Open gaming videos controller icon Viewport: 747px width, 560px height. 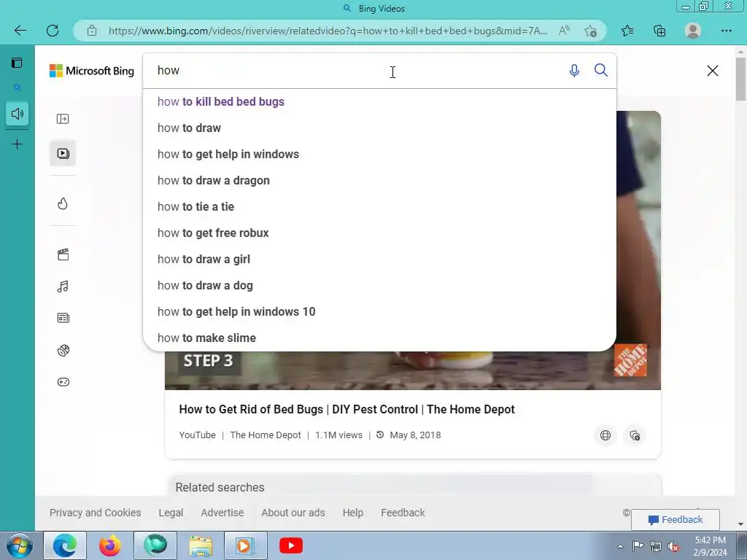click(x=63, y=382)
